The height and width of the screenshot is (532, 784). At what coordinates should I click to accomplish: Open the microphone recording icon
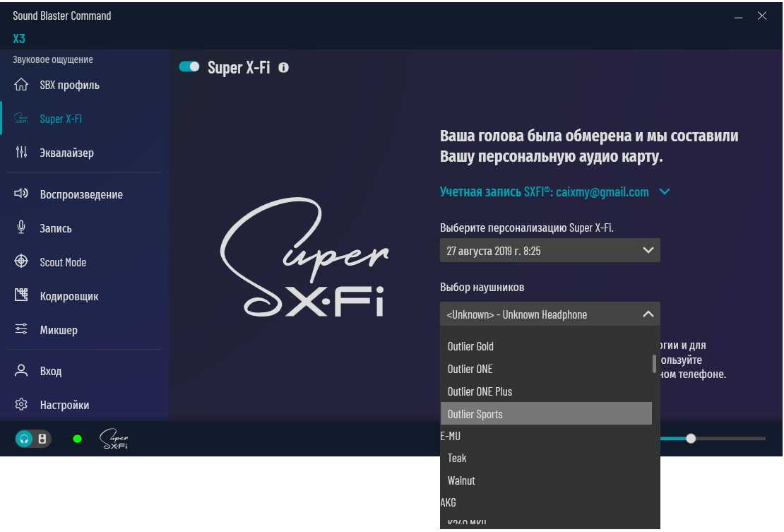click(x=21, y=227)
